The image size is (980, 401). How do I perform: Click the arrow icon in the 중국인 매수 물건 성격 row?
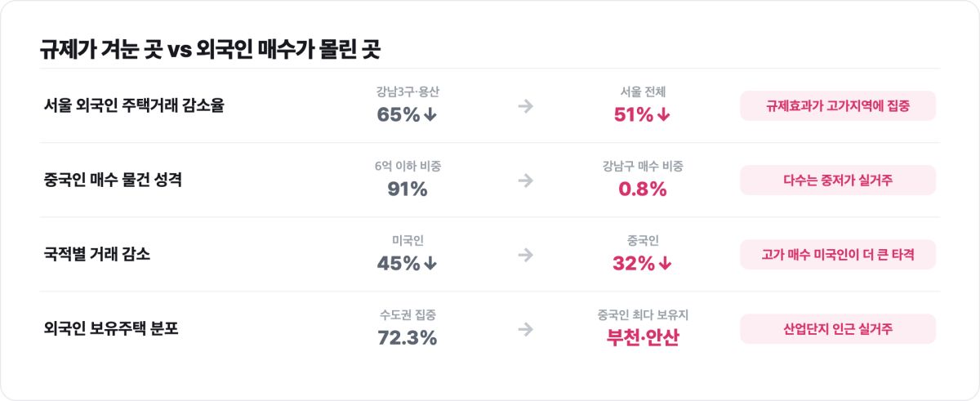[526, 180]
